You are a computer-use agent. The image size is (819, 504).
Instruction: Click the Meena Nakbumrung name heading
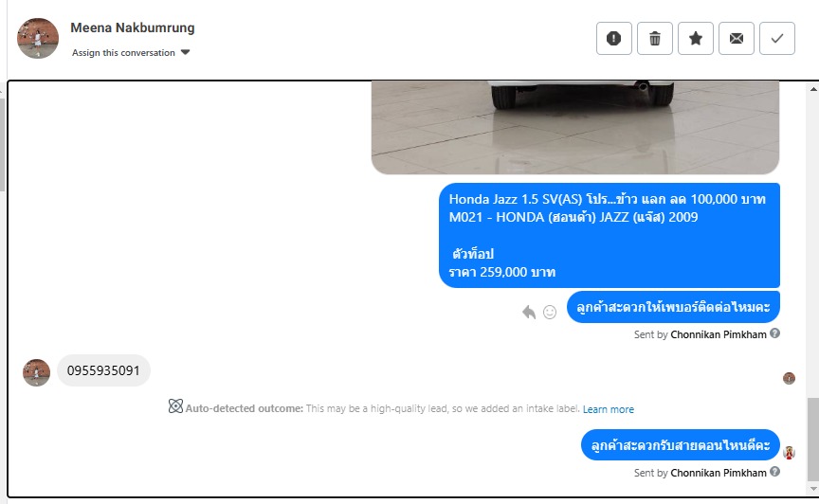133,27
